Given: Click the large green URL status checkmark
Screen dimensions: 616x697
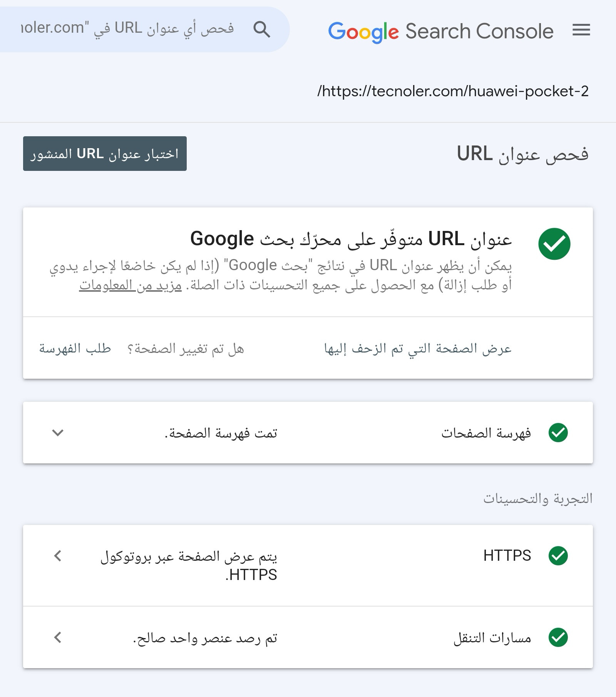Looking at the screenshot, I should pos(554,244).
